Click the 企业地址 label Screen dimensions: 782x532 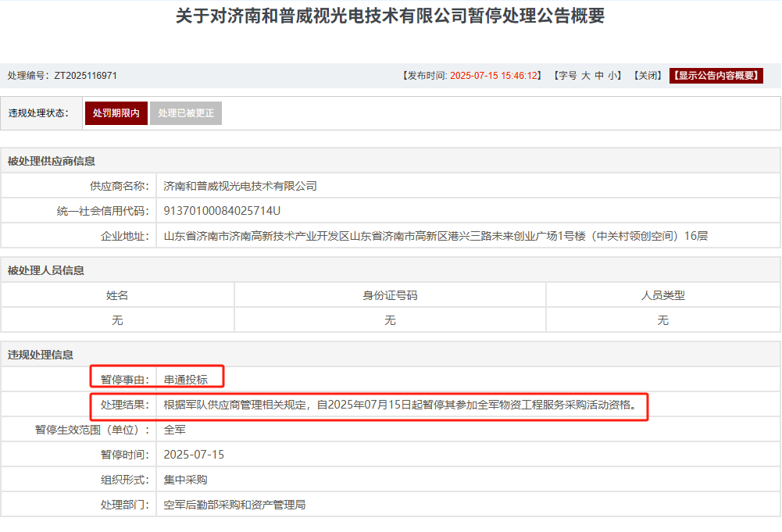[125, 236]
